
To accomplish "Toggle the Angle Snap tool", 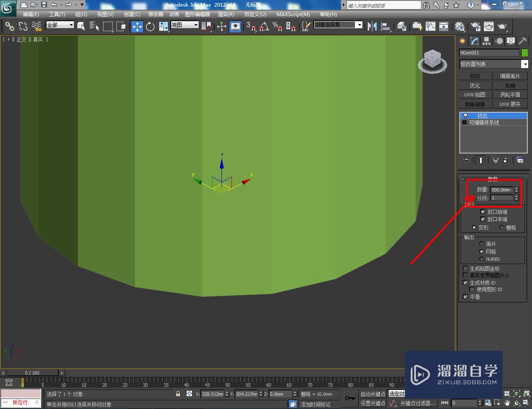I will tap(264, 27).
